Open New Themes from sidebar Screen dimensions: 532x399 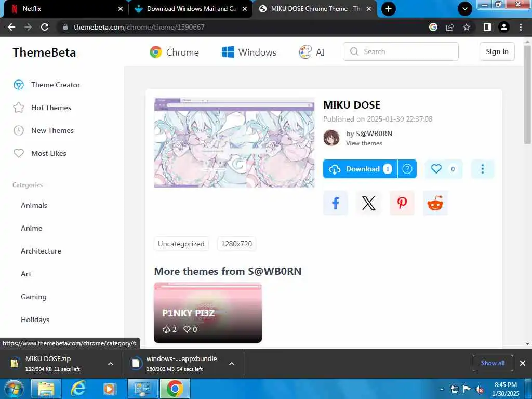coord(44,130)
